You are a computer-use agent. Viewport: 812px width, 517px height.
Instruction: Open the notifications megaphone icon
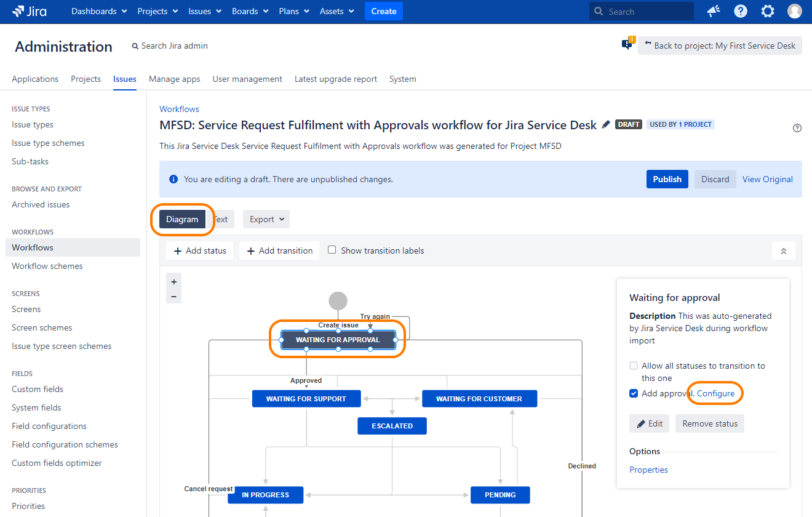(x=714, y=11)
